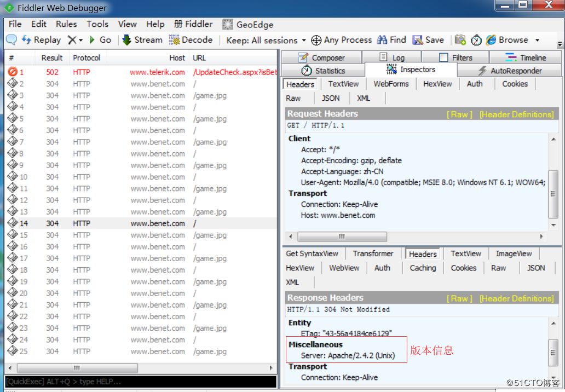The image size is (565, 392).
Task: Select the request WebForms tab
Action: [x=391, y=84]
